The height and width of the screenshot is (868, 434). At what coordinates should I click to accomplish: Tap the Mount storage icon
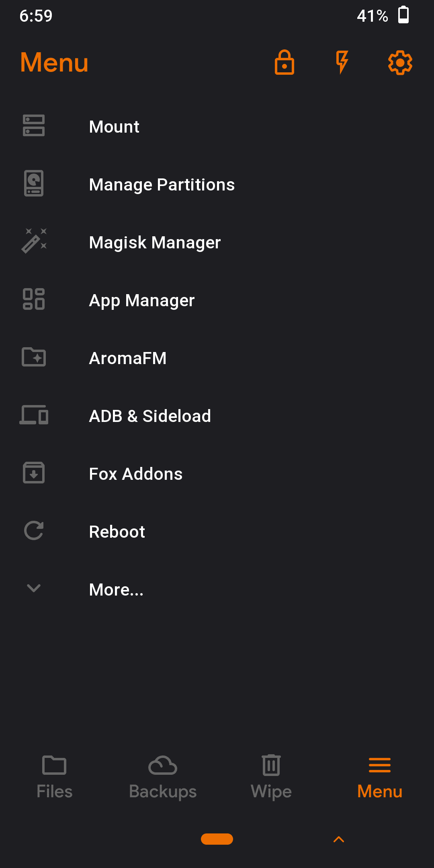tap(34, 126)
